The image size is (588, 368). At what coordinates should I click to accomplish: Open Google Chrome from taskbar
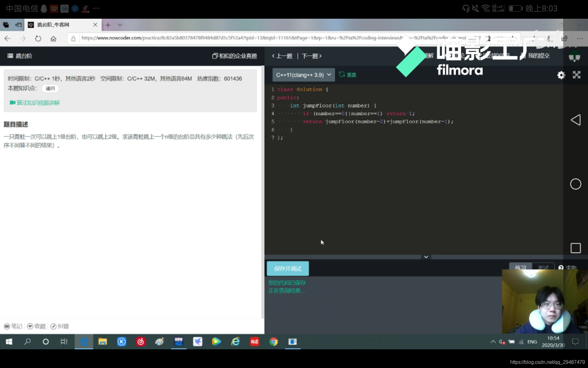[273, 342]
